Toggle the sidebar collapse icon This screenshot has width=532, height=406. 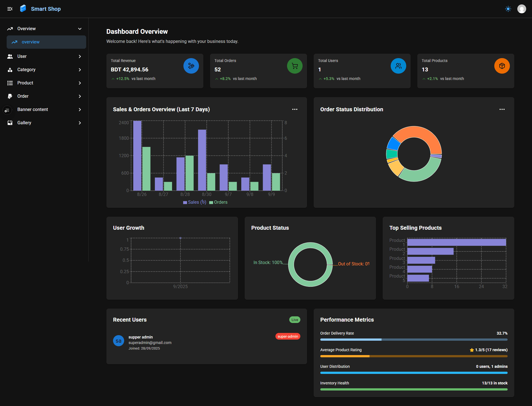[x=10, y=9]
